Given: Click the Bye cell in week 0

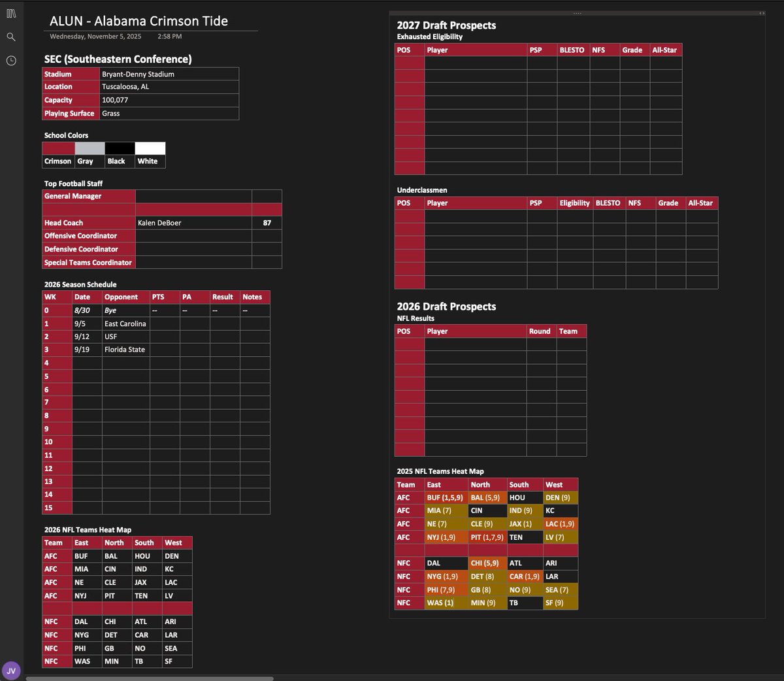Looking at the screenshot, I should click(125, 310).
